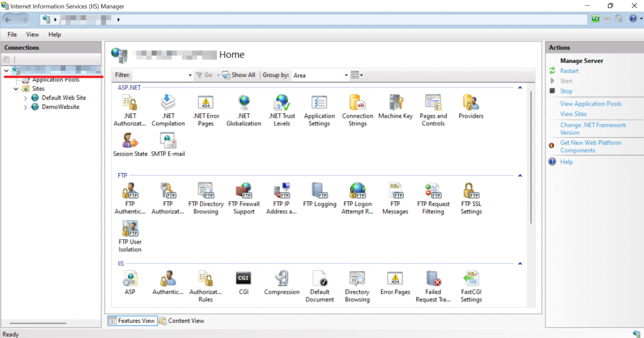Click Change .NET Framework Version link

[593, 128]
